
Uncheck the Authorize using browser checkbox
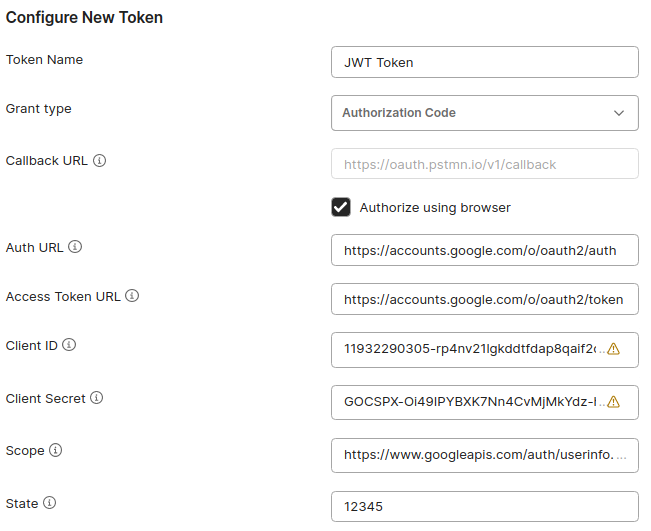point(341,207)
